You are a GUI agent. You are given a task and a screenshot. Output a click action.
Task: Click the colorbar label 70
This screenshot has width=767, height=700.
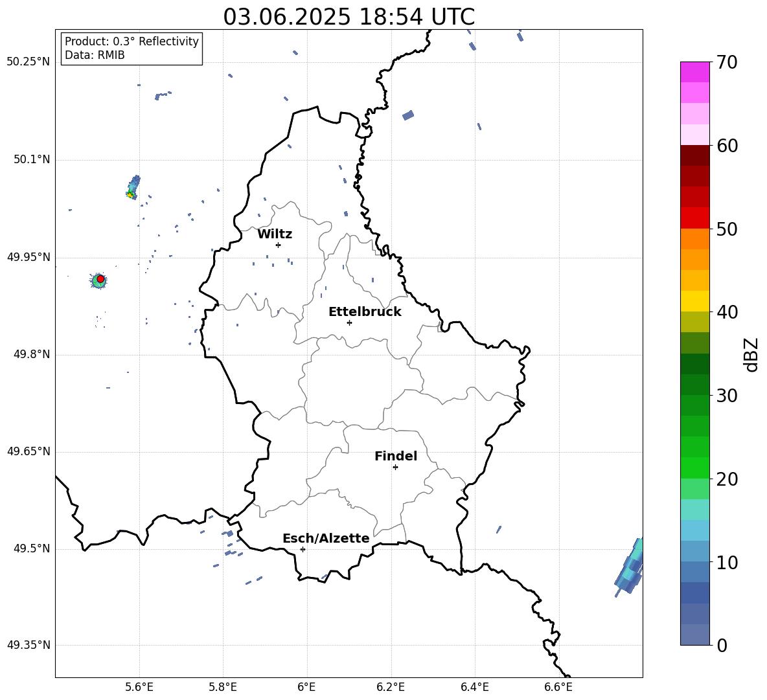tap(727, 63)
